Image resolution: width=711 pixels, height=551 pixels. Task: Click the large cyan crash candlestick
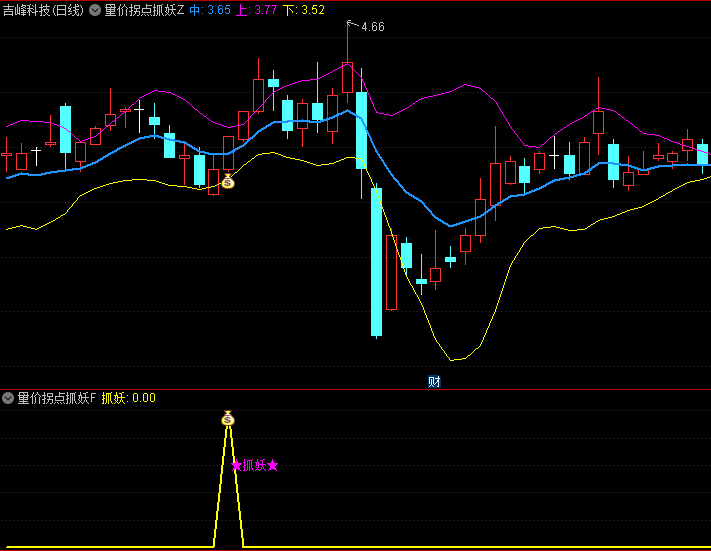(x=376, y=262)
